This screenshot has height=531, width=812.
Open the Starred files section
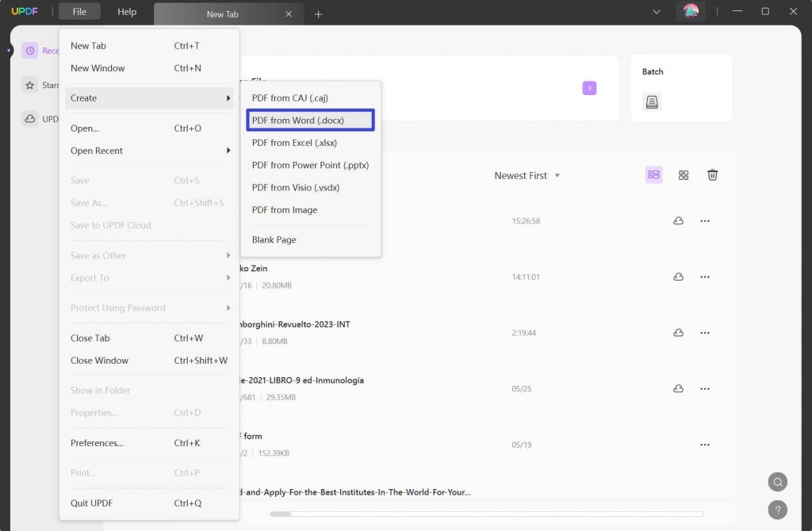coord(29,86)
